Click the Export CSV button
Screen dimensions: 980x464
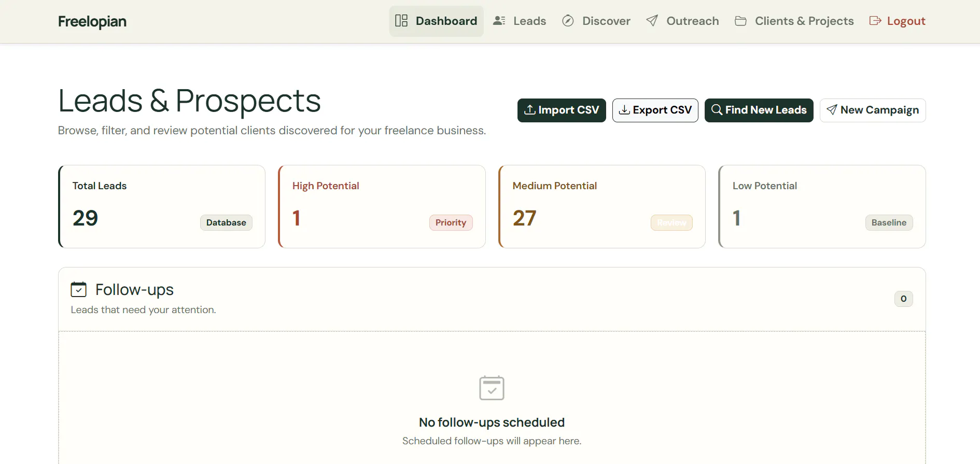[x=655, y=110]
